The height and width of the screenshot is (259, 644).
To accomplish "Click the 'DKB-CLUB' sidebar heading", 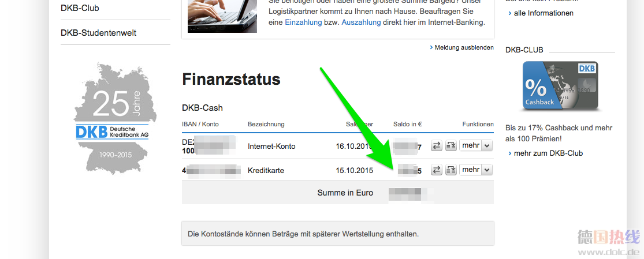I will pyautogui.click(x=524, y=50).
